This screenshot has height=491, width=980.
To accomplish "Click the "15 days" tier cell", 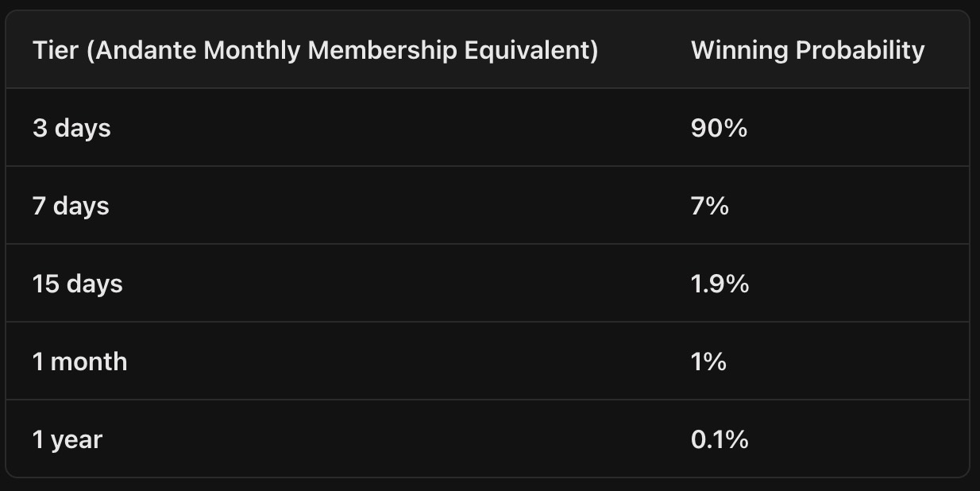I will pyautogui.click(x=78, y=284).
